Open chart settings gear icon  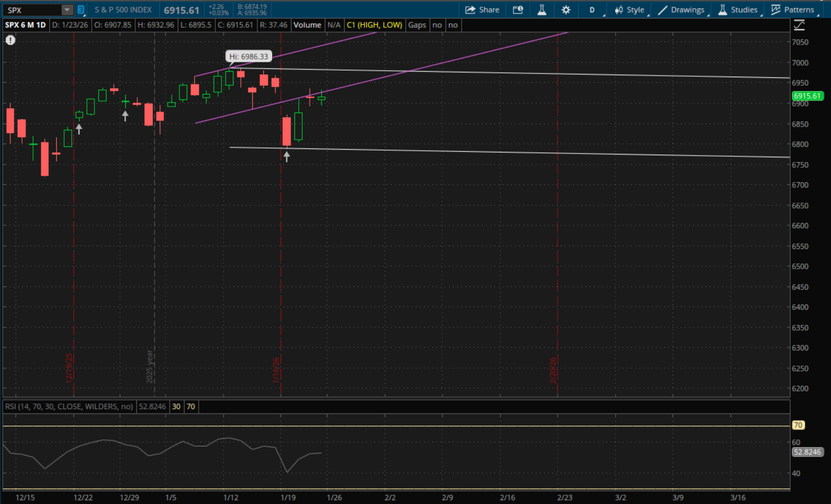(x=566, y=10)
